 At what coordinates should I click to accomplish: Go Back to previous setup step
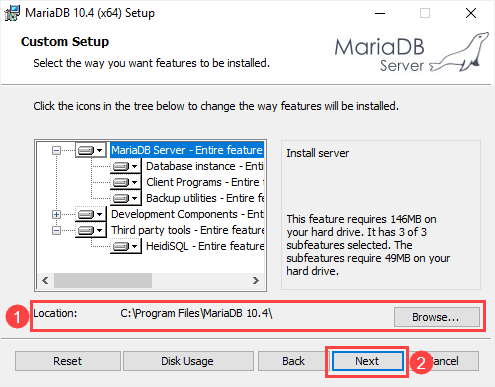(293, 361)
